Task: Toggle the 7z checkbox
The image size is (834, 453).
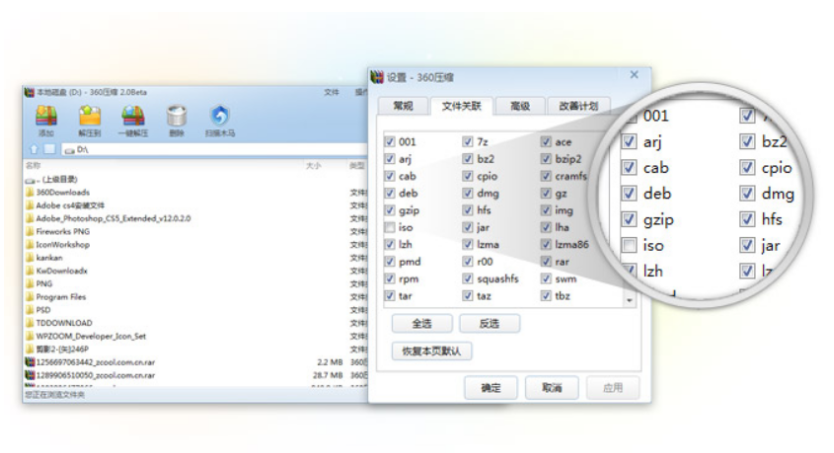Action: (x=468, y=142)
